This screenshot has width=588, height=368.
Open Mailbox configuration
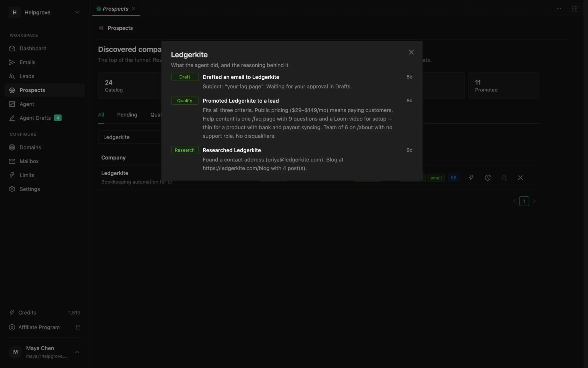coord(45,161)
